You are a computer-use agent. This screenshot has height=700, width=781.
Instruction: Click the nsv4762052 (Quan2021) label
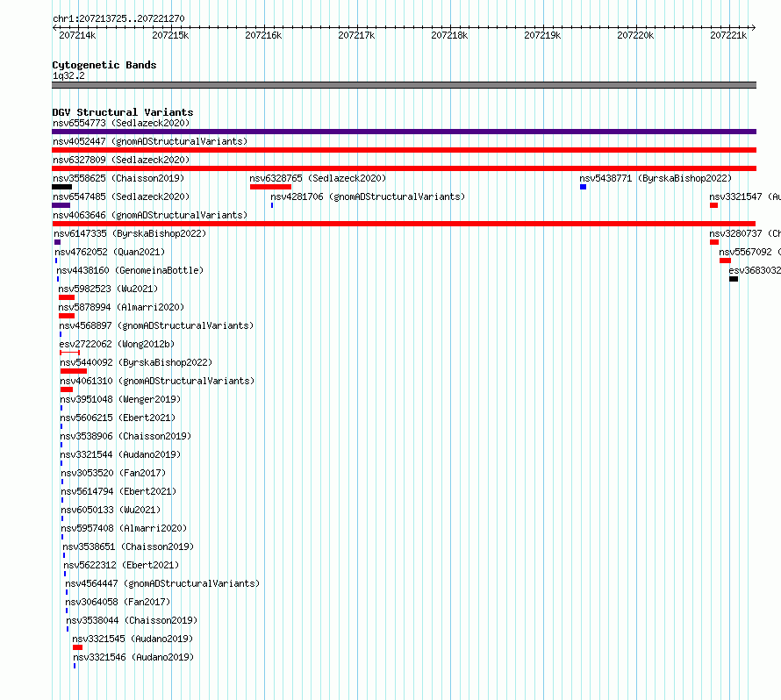[110, 252]
